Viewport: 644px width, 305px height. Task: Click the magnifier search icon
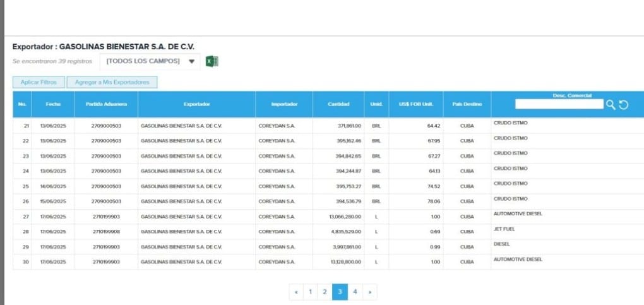(610, 105)
